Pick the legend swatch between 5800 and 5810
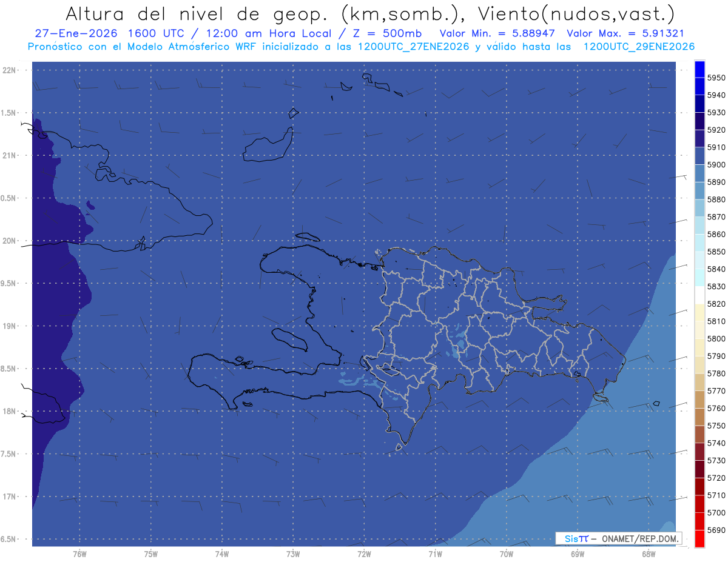Viewport: 728px width, 562px height. click(x=699, y=330)
